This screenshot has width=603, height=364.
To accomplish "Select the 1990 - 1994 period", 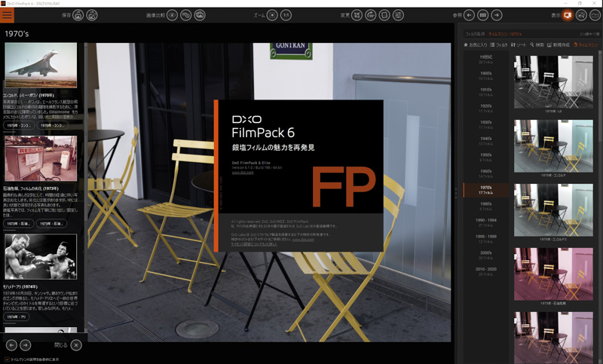I will click(486, 222).
